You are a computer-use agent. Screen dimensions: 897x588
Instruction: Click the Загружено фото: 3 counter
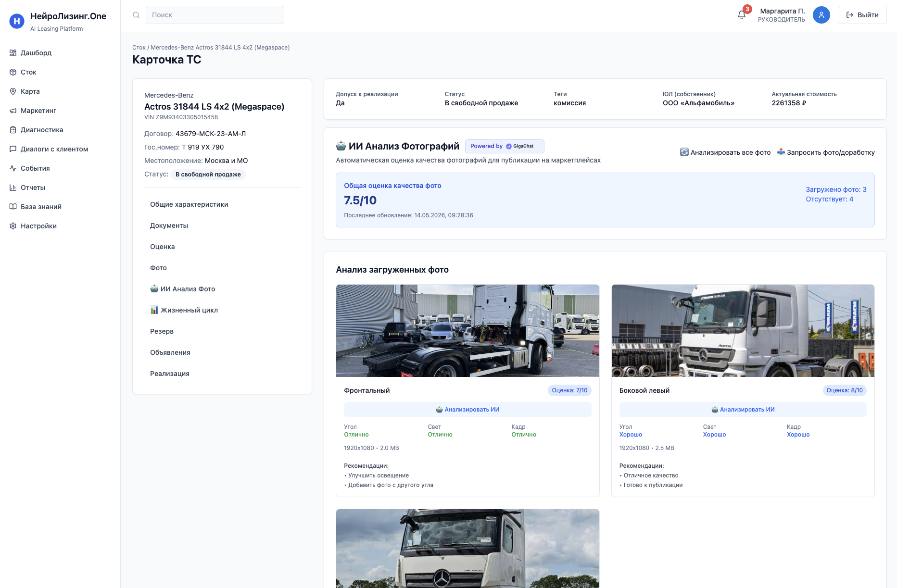(x=836, y=189)
